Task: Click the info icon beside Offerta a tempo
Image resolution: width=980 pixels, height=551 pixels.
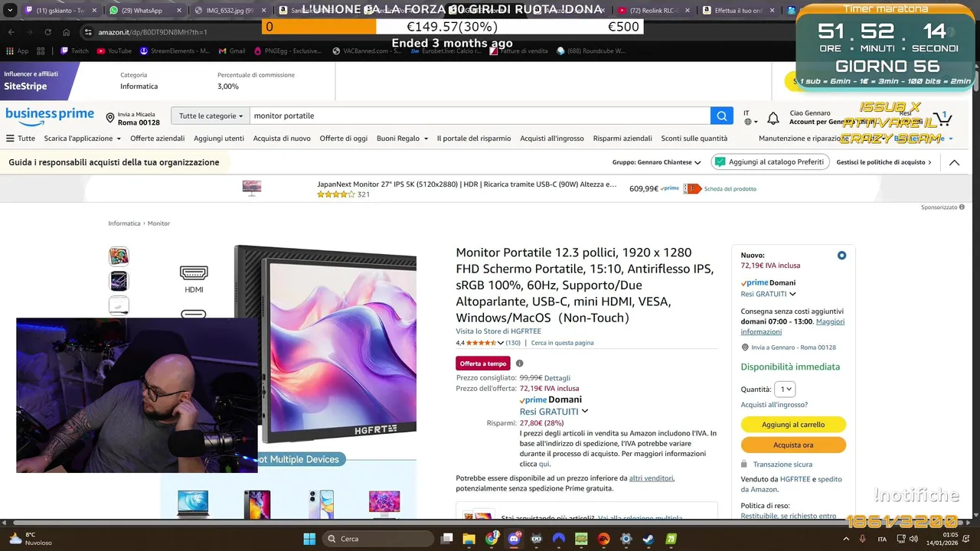Action: pos(519,364)
